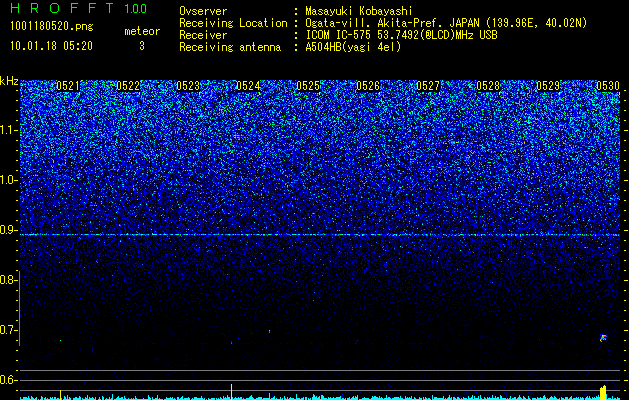
Task: Click the meteor count label
Action: tap(142, 31)
